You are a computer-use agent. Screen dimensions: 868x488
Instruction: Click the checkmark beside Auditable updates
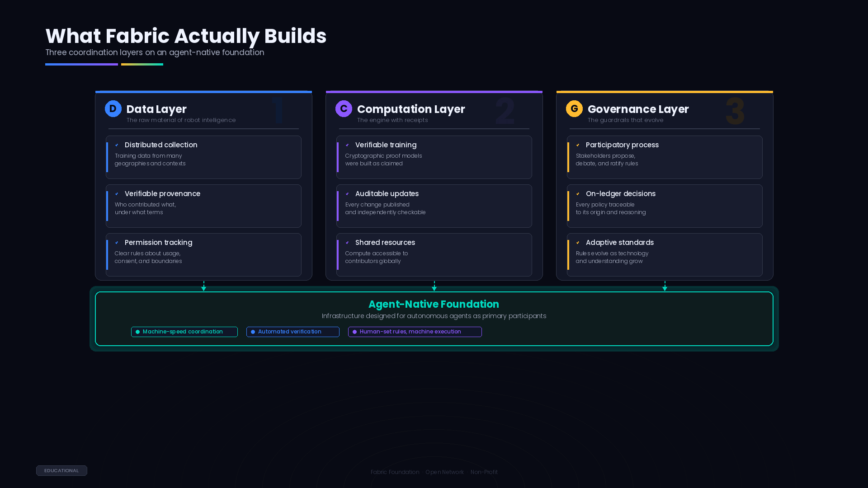(347, 194)
